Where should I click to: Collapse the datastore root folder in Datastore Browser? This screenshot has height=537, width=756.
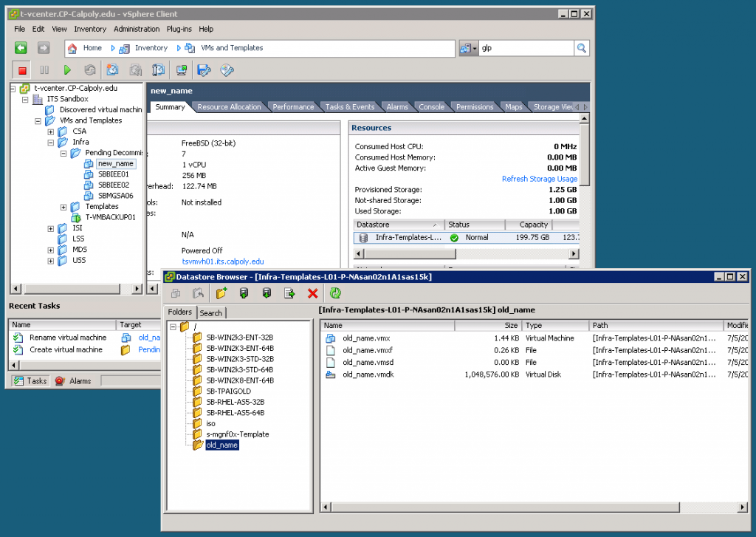click(173, 327)
